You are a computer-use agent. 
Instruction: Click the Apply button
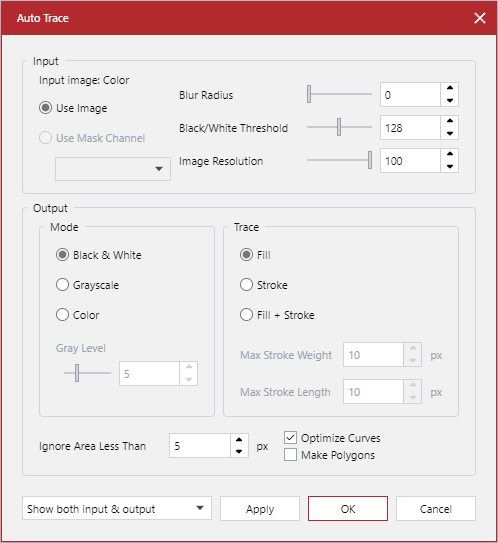[260, 509]
